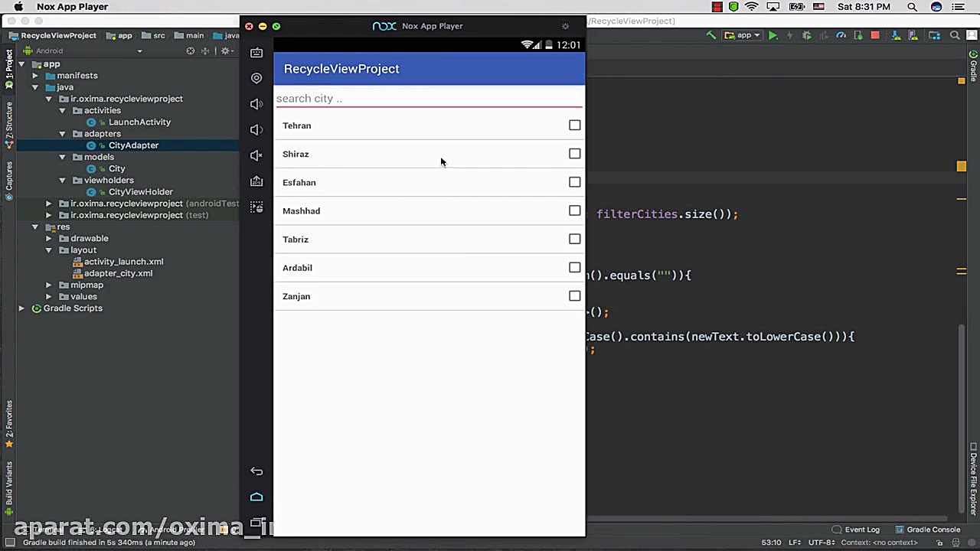The height and width of the screenshot is (551, 980).
Task: Click the Make Project hammer icon
Action: point(711,35)
